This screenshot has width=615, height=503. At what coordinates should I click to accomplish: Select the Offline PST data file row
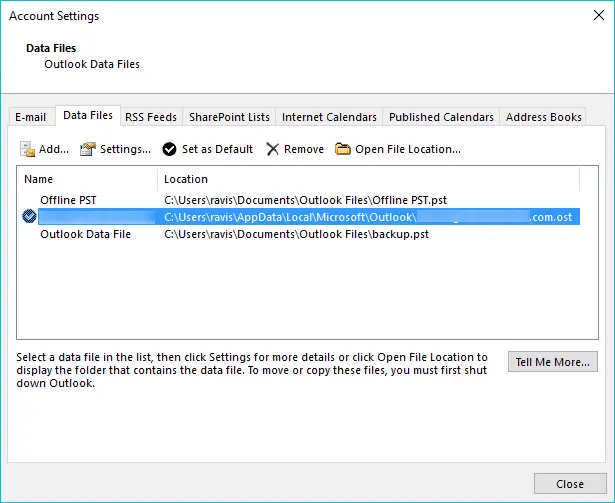pos(68,200)
